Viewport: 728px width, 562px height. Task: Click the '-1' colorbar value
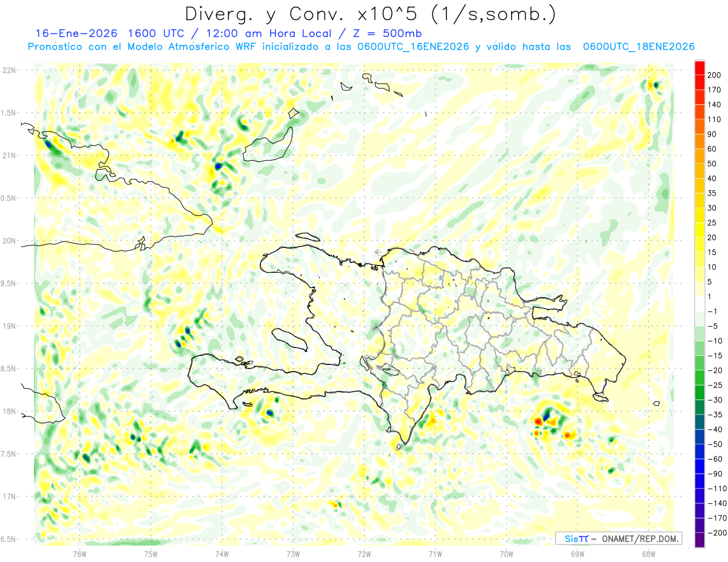[x=712, y=311]
